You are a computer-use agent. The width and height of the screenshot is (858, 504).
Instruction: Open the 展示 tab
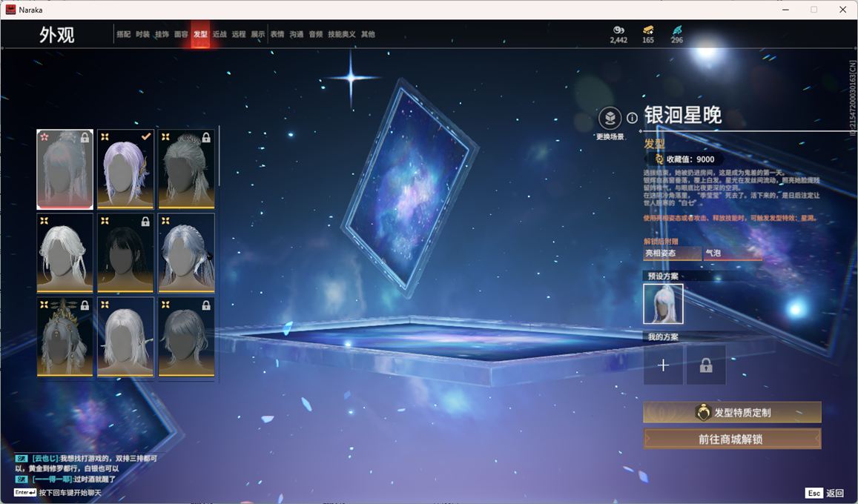point(258,34)
